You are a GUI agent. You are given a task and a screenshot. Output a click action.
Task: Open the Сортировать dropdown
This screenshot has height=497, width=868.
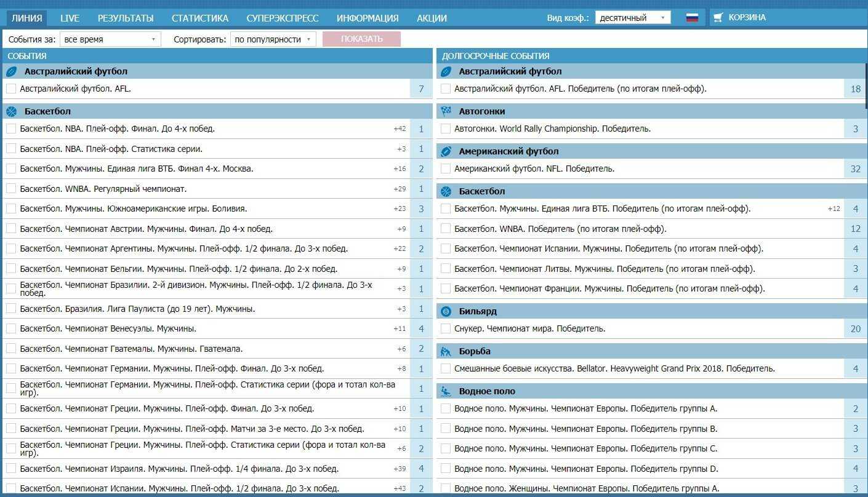(x=273, y=39)
